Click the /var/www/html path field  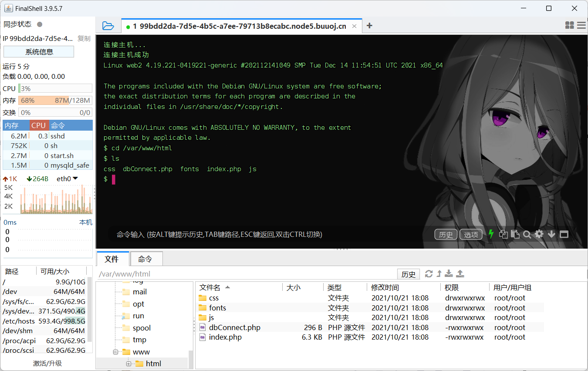[246, 274]
